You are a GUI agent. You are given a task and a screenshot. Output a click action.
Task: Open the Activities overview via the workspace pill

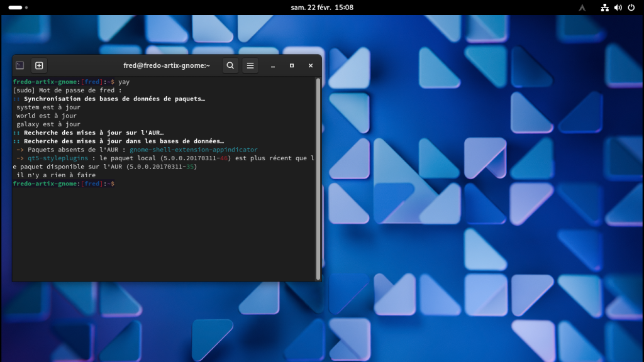click(15, 8)
